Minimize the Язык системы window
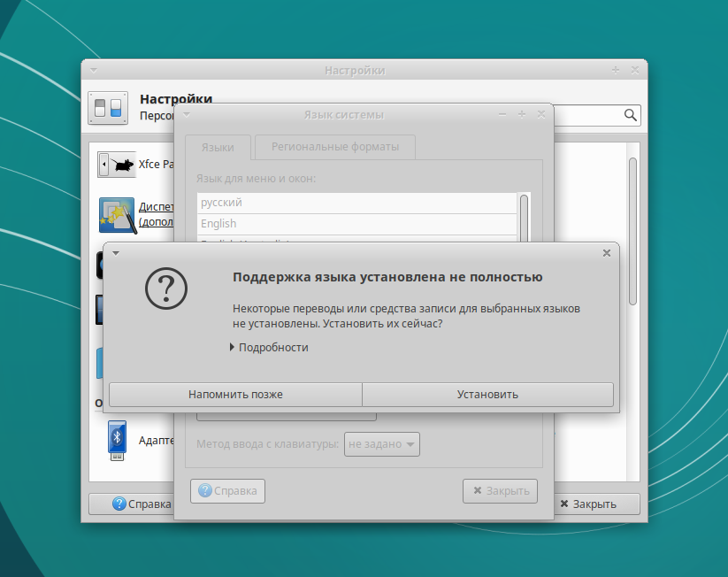 (502, 114)
